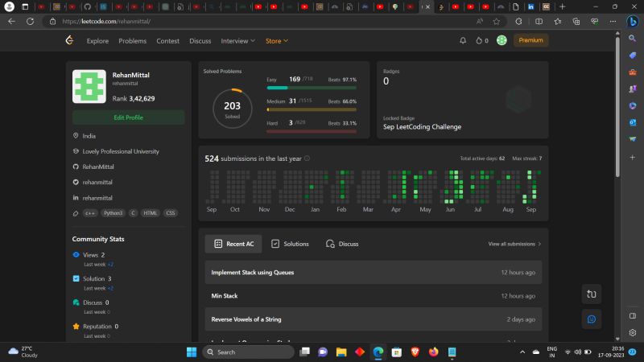Switch to the Solutions tab
The height and width of the screenshot is (362, 644).
coord(290,244)
